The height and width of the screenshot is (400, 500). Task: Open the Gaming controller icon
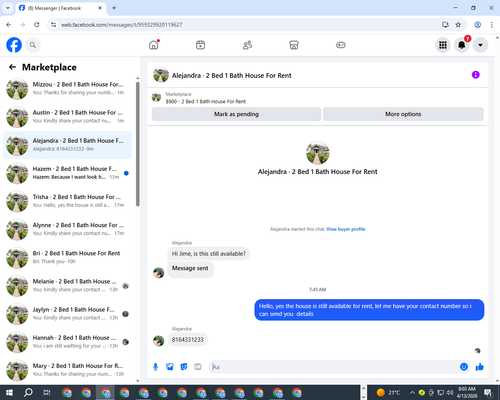pos(341,45)
